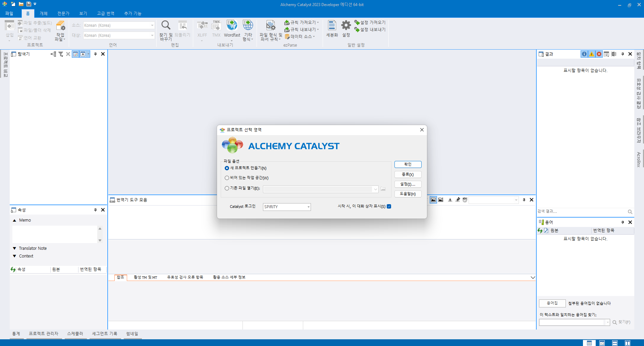Switch to 프로젝트 관리자 bottom tab
The image size is (644, 346).
[x=44, y=334]
